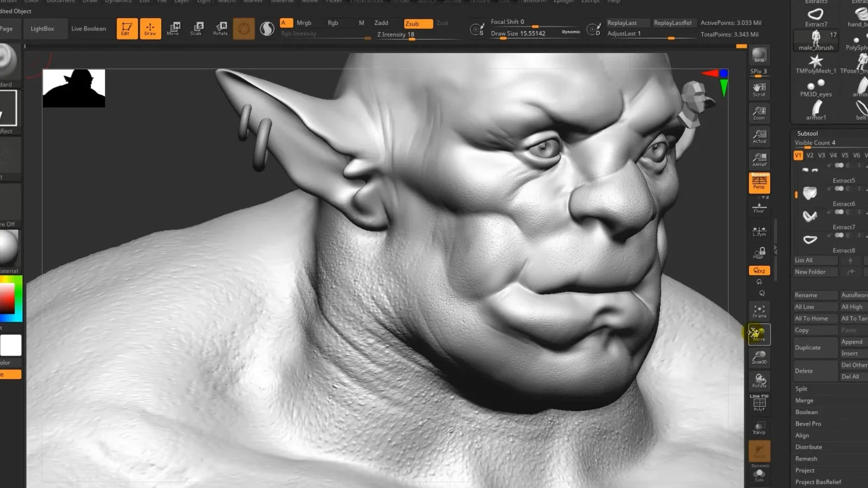Click the New Folder button
This screenshot has width=868, height=488.
click(x=816, y=272)
